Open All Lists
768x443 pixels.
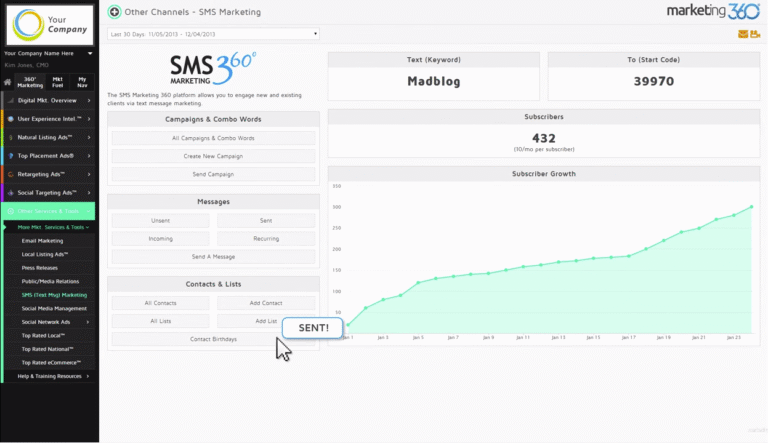pyautogui.click(x=160, y=321)
